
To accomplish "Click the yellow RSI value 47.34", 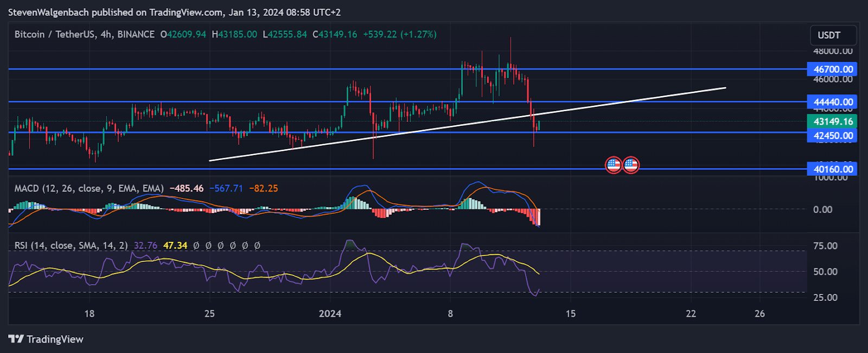I will point(175,245).
